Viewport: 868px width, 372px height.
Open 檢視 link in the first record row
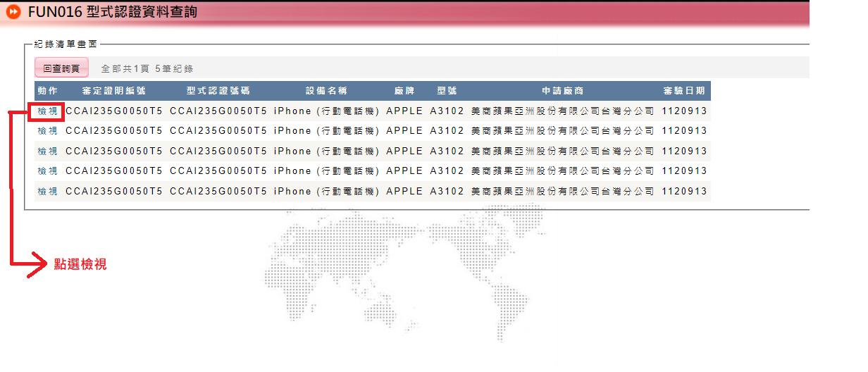coord(47,111)
